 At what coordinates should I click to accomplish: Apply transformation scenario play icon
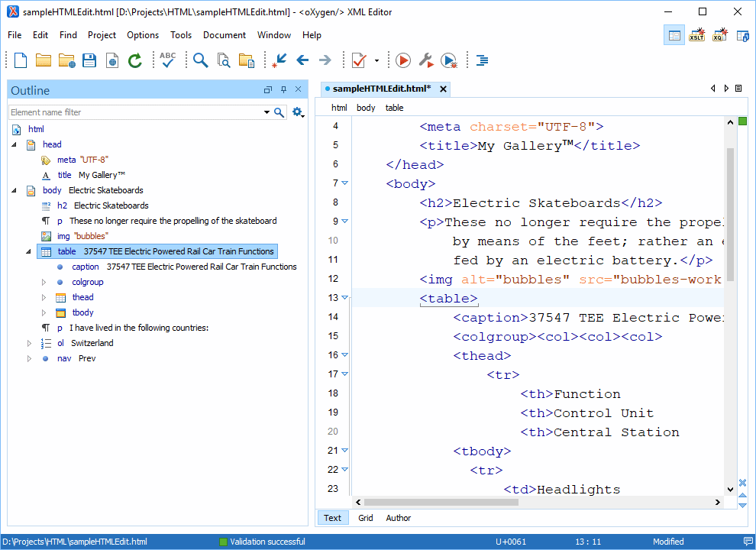point(403,60)
